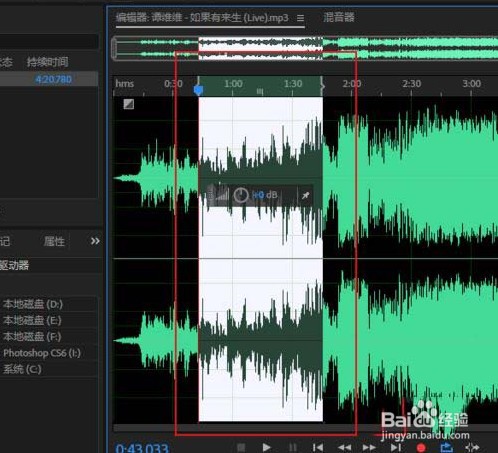Open Photoshop CS6 (I:) drive
The height and width of the screenshot is (453, 498).
click(42, 353)
